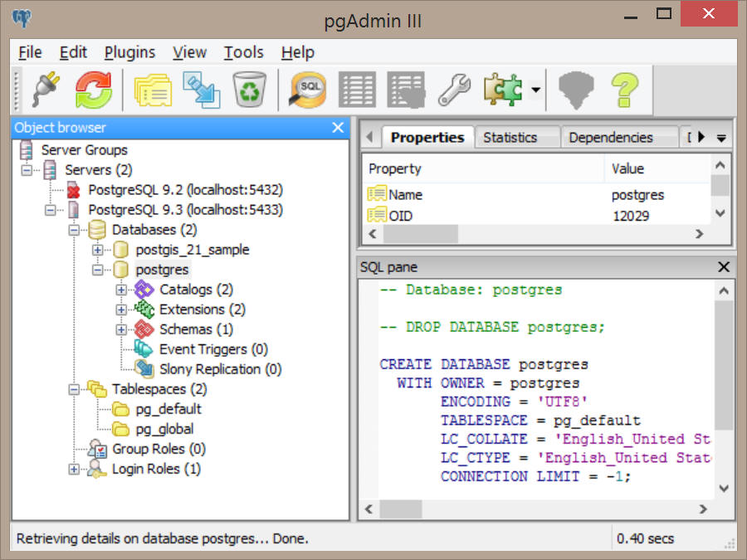Expand the Login Roles (1) node
This screenshot has height=560, width=747.
click(x=74, y=469)
